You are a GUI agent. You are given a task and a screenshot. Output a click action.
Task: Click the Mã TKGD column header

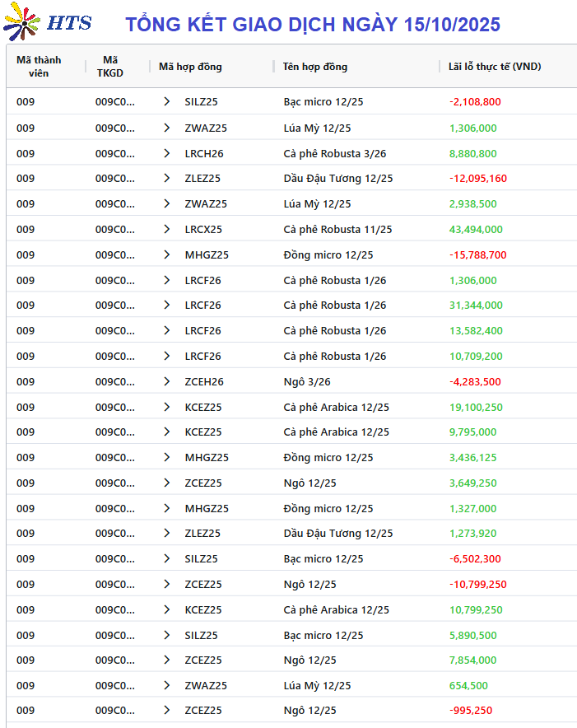coord(110,67)
